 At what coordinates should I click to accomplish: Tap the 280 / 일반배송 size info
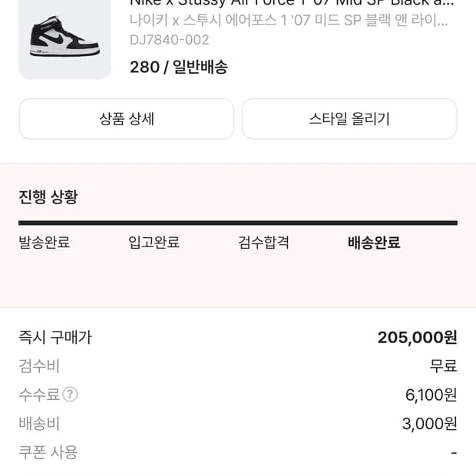pyautogui.click(x=179, y=67)
